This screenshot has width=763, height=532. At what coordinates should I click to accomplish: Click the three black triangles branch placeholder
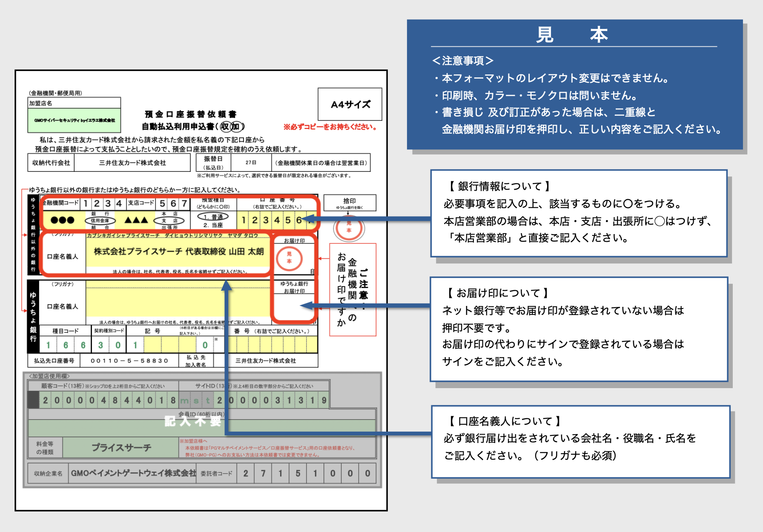[136, 220]
